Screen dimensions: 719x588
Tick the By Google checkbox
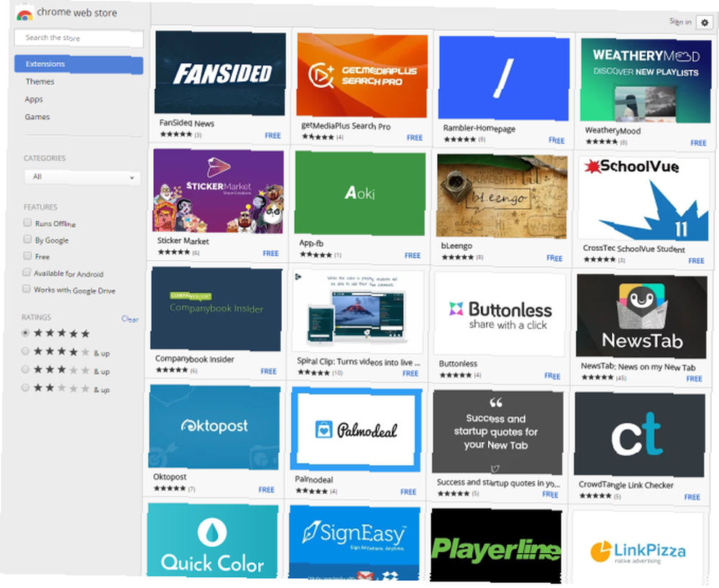27,239
